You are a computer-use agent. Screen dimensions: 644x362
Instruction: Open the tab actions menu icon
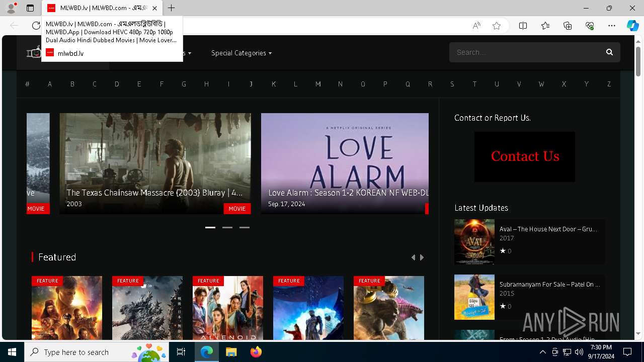click(30, 8)
